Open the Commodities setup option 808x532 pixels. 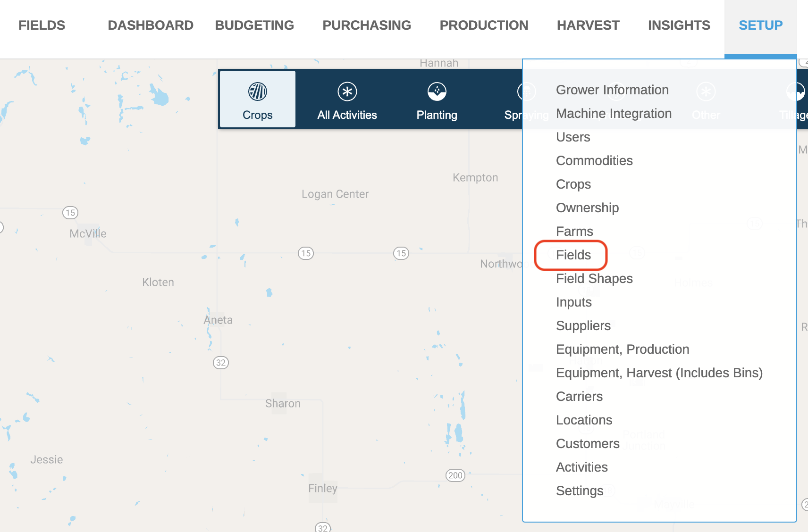point(594,161)
